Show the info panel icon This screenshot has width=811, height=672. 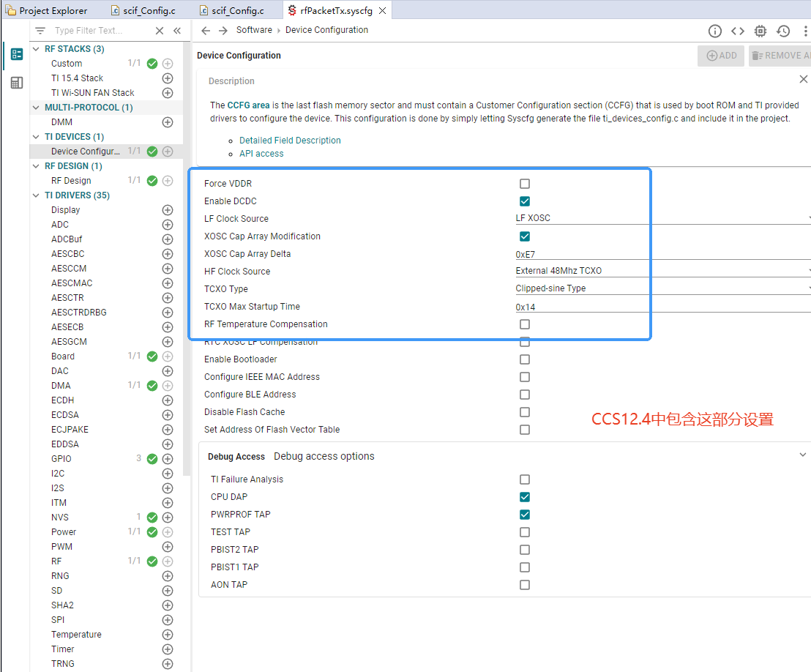tap(715, 31)
